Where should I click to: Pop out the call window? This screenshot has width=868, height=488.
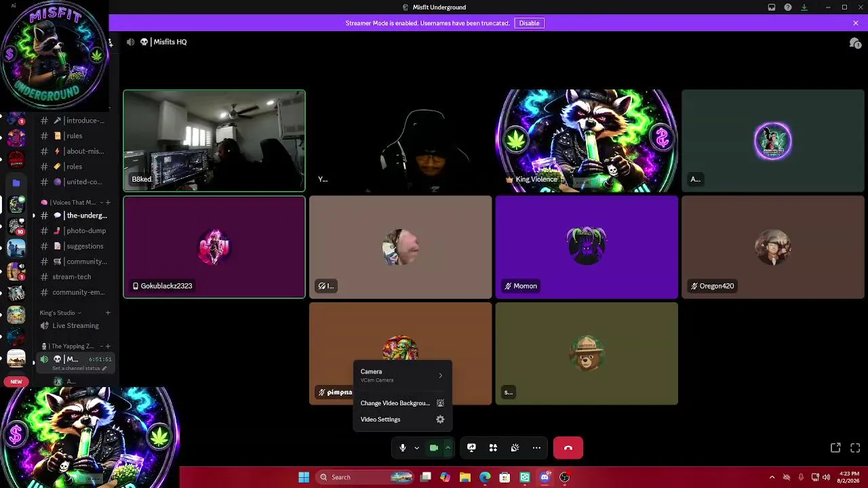835,448
